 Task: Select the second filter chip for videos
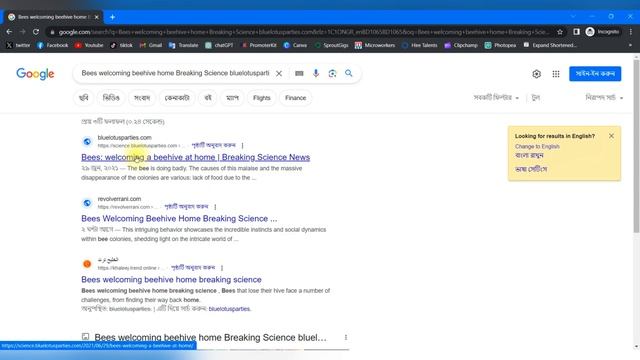(111, 98)
